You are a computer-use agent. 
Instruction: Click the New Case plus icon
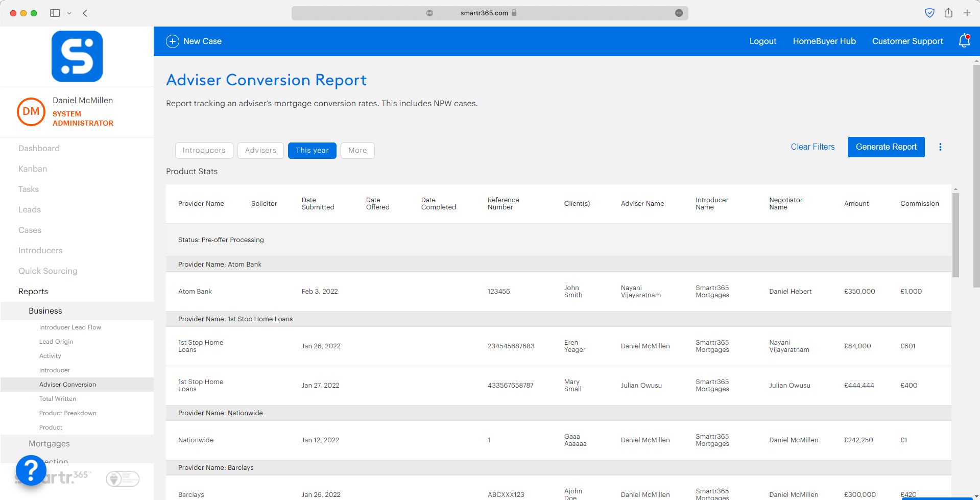point(173,41)
